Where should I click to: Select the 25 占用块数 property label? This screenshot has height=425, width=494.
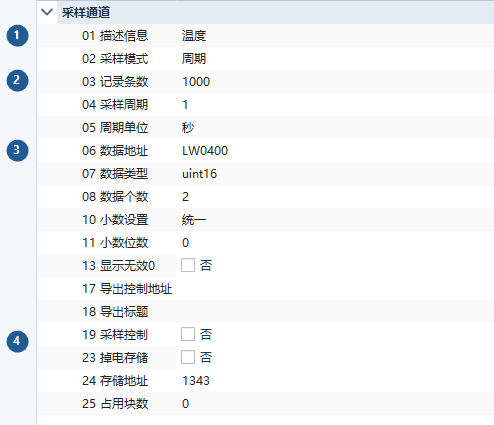coord(115,404)
